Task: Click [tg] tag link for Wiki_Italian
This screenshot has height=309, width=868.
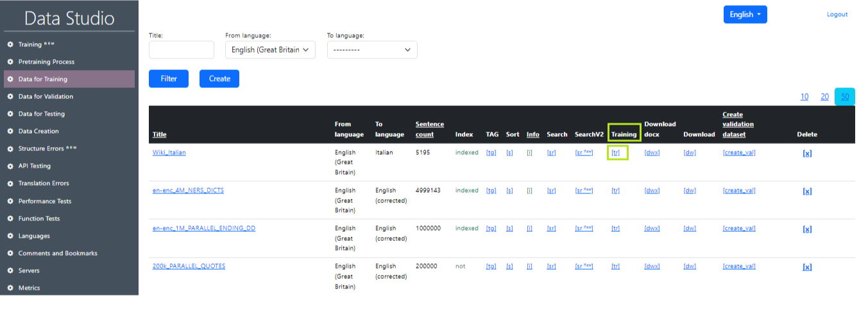Action: click(x=491, y=152)
